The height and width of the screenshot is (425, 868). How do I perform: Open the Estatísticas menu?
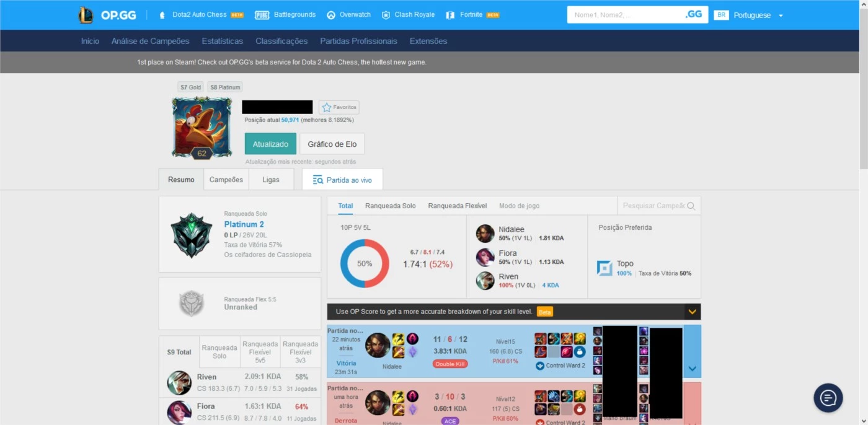[223, 41]
